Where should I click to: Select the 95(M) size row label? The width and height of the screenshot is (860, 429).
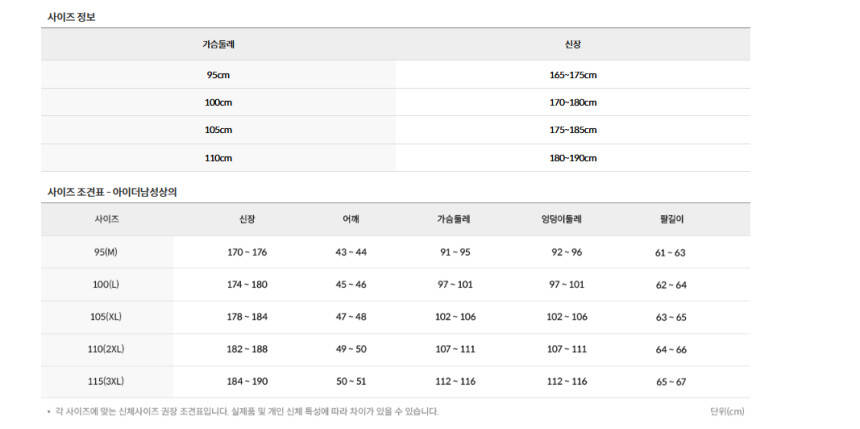(106, 252)
